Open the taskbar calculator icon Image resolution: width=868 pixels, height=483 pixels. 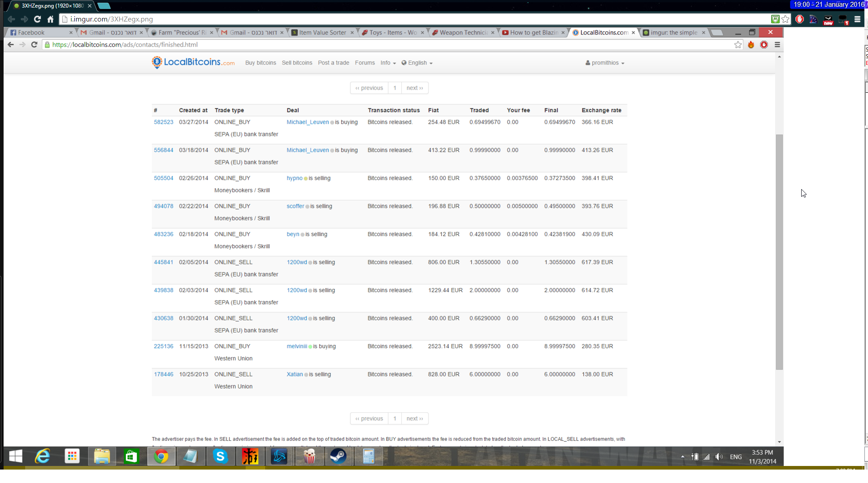coord(368,457)
